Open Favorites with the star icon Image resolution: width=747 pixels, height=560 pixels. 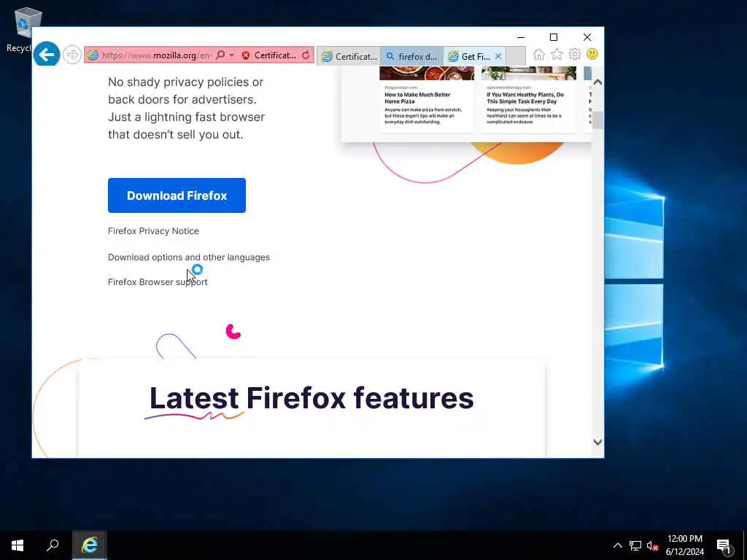[557, 54]
